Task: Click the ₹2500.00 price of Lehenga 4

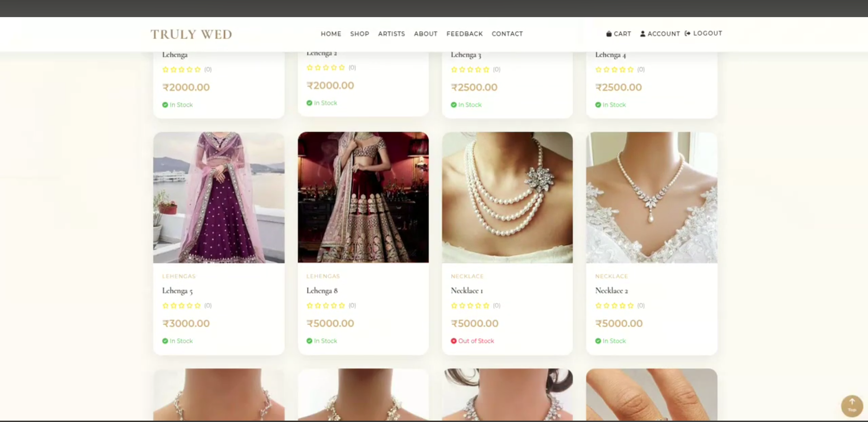Action: coord(619,87)
